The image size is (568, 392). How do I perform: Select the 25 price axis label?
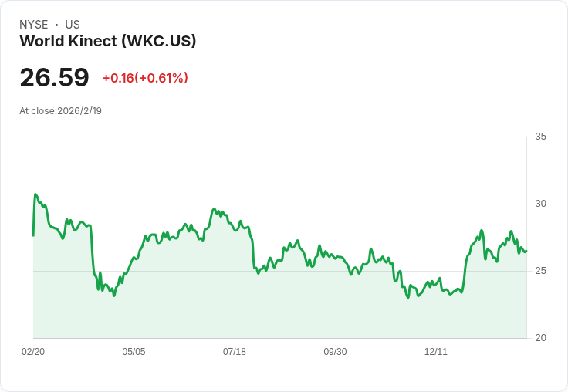[540, 271]
